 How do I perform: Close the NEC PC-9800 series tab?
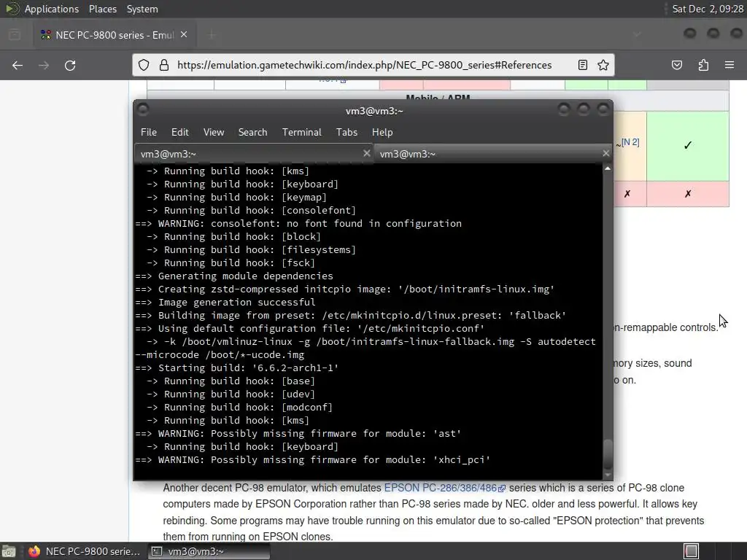click(184, 35)
